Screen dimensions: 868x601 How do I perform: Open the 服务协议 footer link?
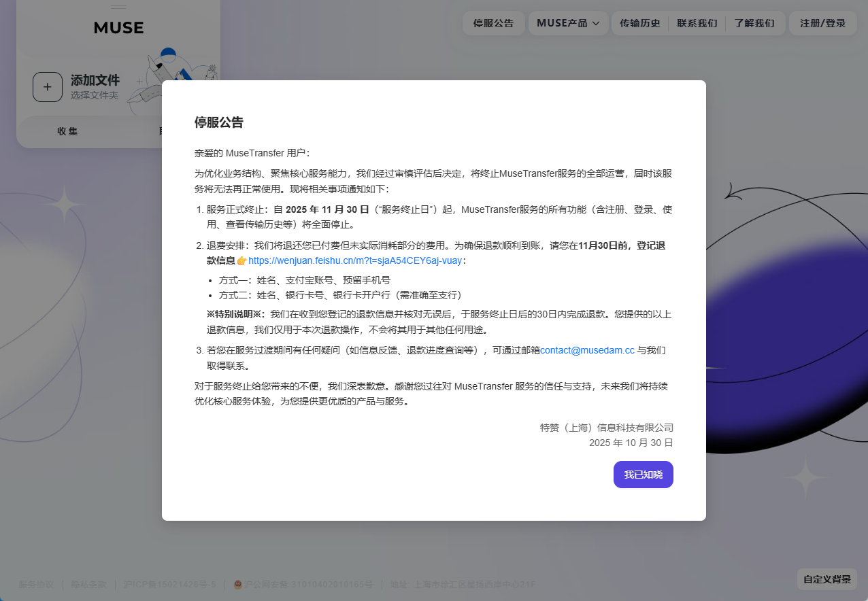click(x=36, y=585)
